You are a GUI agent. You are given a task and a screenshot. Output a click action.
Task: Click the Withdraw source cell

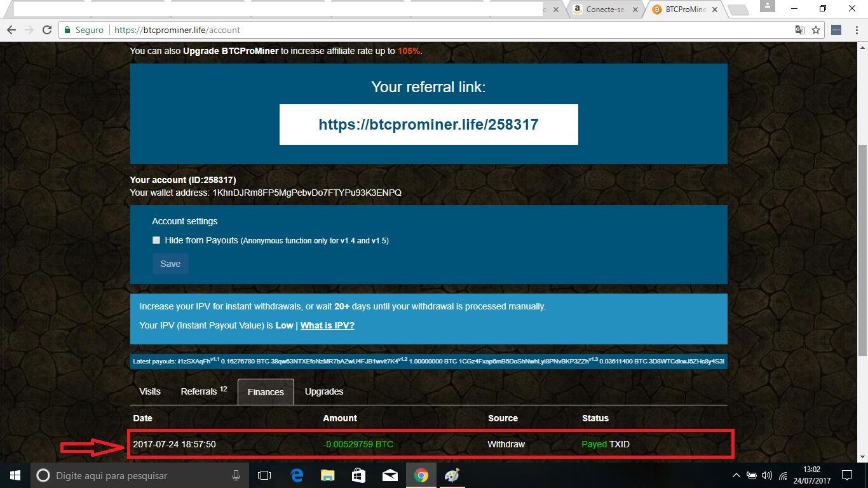tap(506, 444)
